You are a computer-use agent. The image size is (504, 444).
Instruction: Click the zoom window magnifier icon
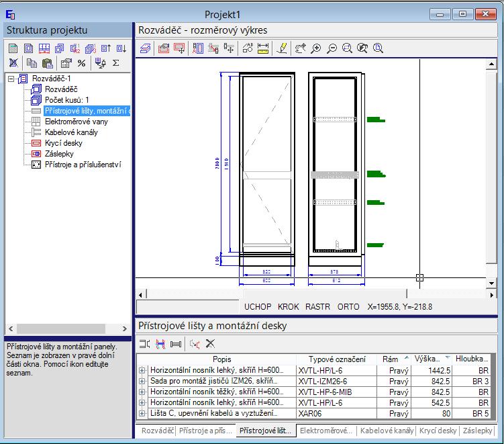pyautogui.click(x=347, y=48)
